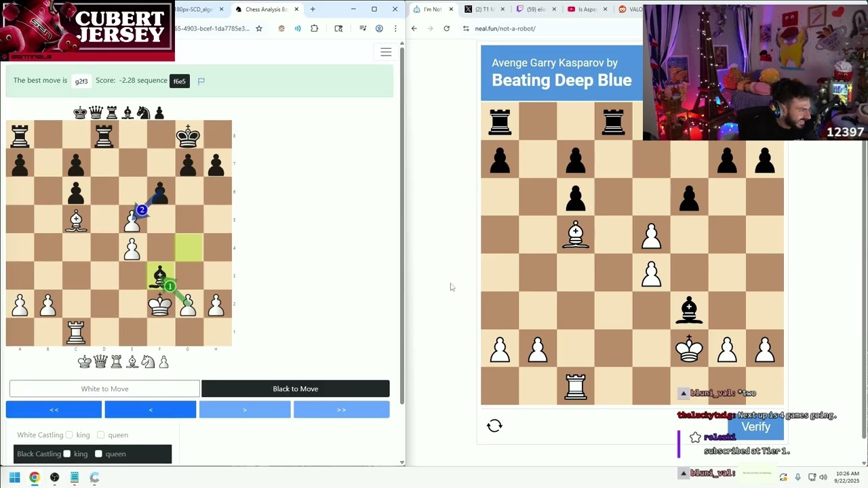
Task: Enable Black Castling queen checkbox
Action: [x=98, y=454]
